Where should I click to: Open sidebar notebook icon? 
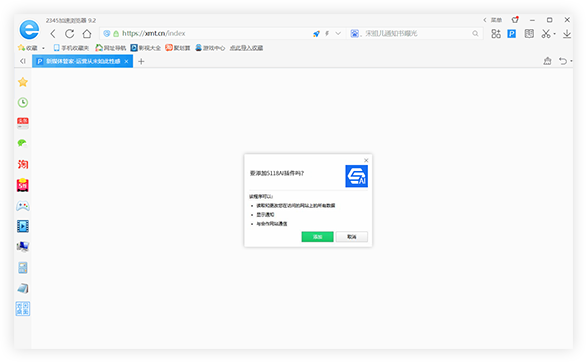click(23, 288)
